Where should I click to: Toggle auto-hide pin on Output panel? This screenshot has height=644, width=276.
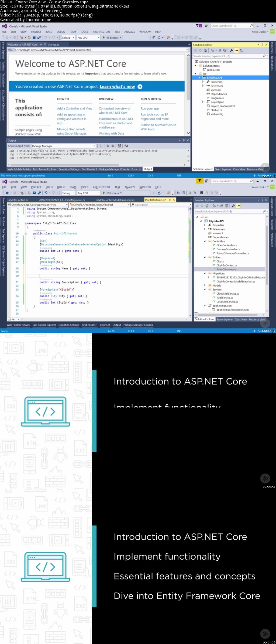[x=184, y=140]
